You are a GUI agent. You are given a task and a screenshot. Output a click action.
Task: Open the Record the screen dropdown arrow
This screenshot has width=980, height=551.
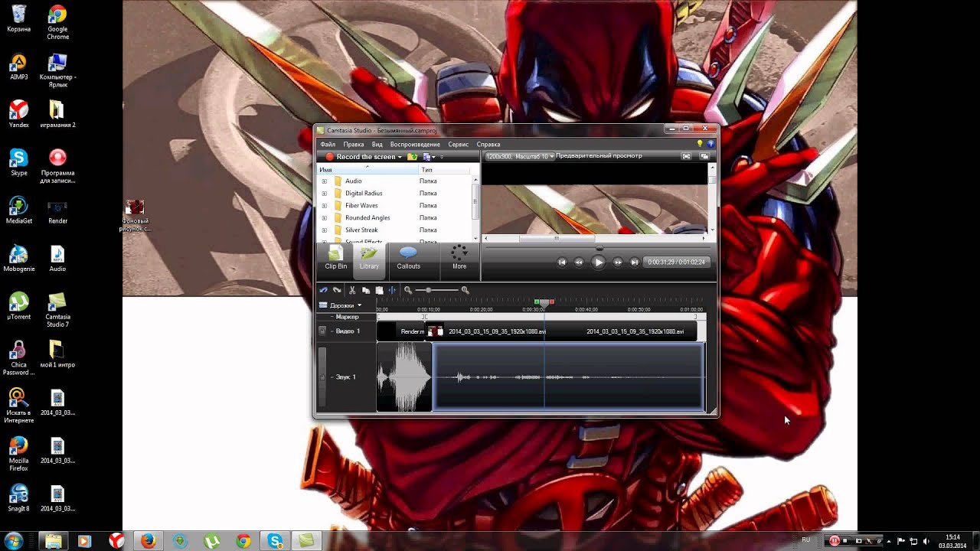tap(400, 157)
